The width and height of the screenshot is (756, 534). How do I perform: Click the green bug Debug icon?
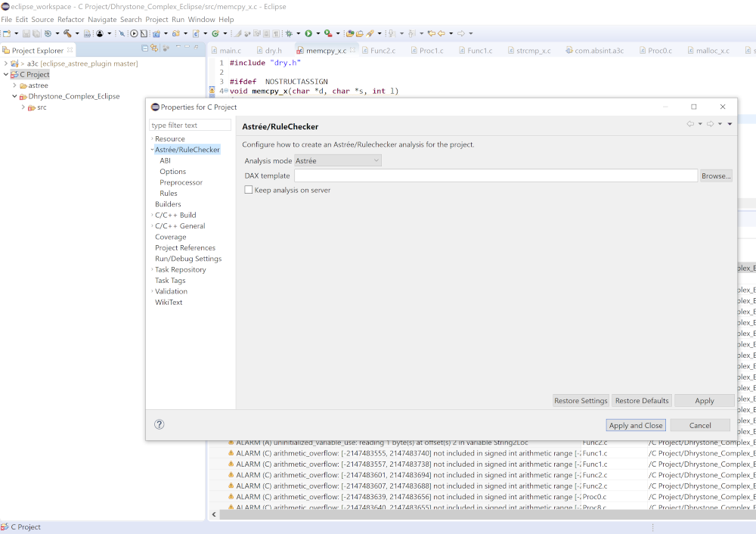(x=289, y=33)
